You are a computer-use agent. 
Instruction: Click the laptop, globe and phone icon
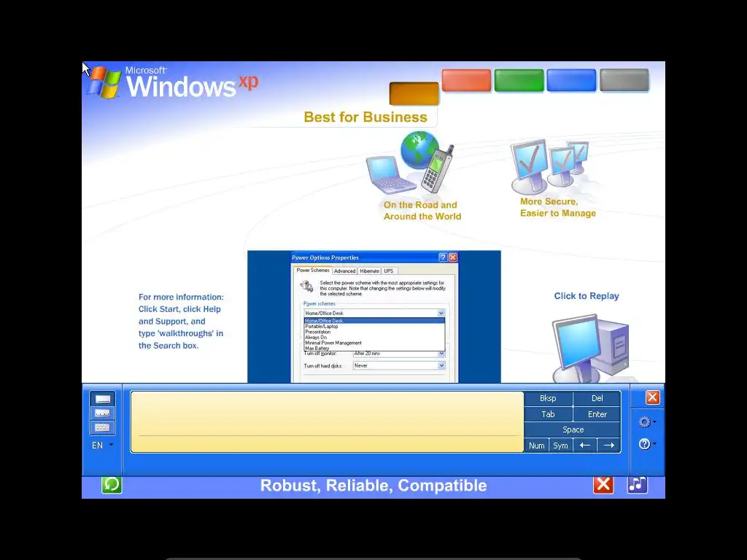point(411,163)
